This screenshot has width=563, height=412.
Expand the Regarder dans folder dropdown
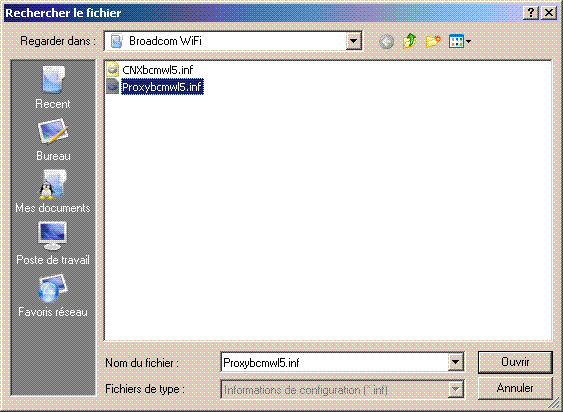(353, 41)
